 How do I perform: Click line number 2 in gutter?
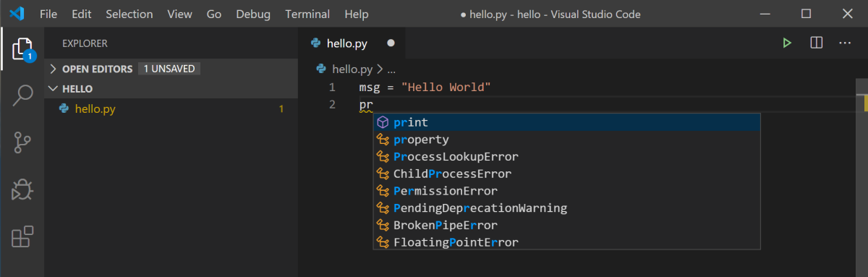(332, 105)
